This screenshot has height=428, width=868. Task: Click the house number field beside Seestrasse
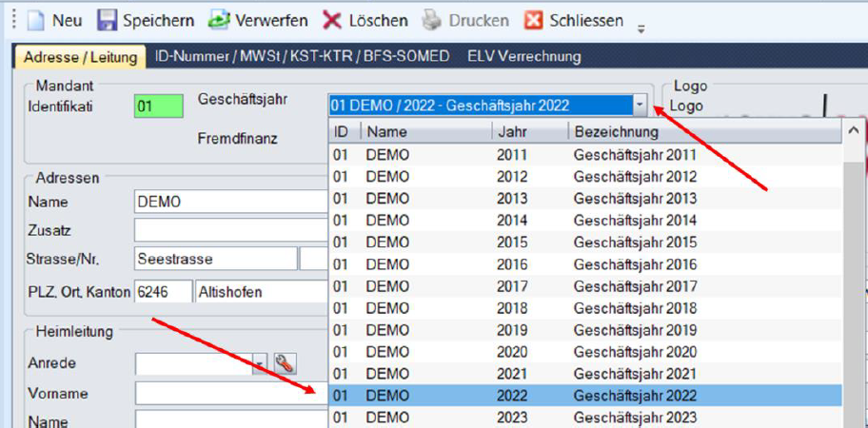click(x=314, y=259)
